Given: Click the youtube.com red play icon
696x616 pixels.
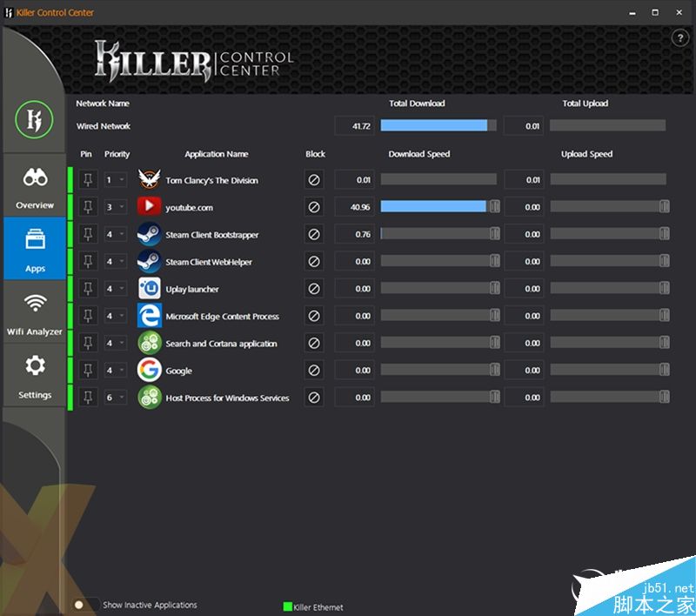Looking at the screenshot, I should (x=149, y=207).
